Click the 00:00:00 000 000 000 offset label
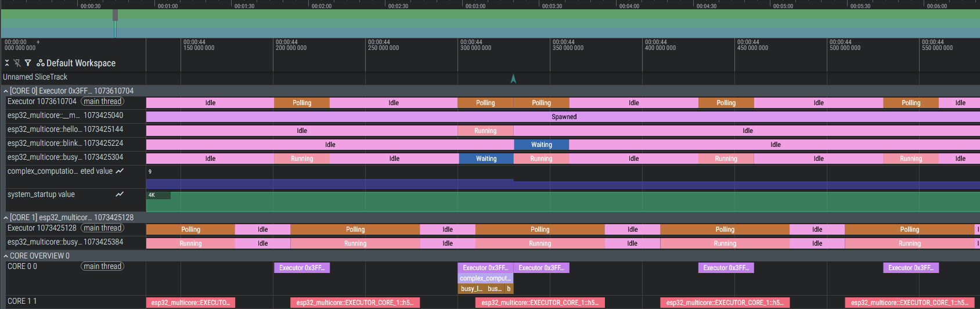This screenshot has width=980, height=309. pos(20,45)
